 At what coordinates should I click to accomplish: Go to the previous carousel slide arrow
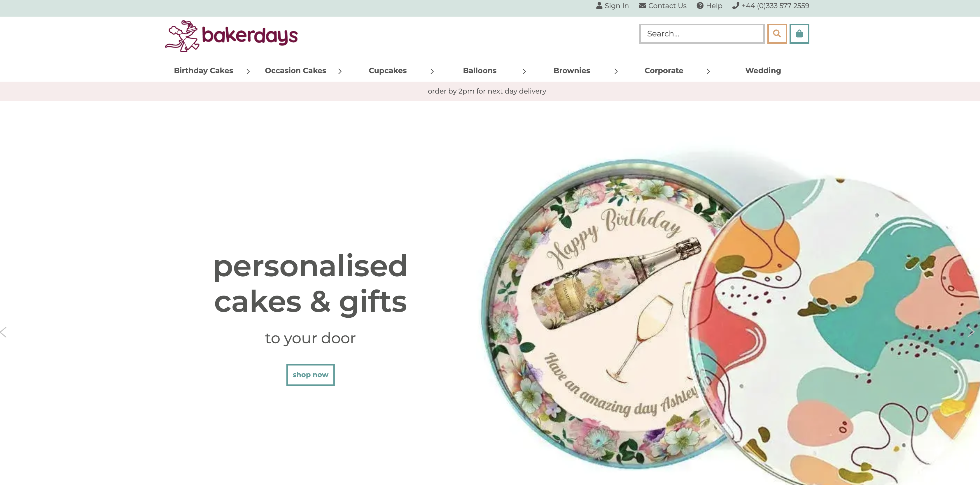coord(4,332)
